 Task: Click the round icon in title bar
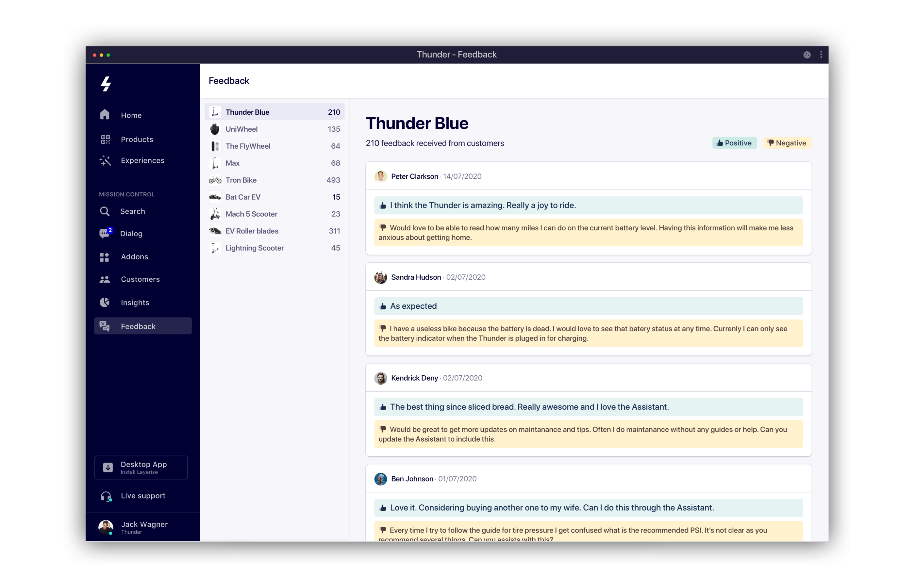[807, 55]
